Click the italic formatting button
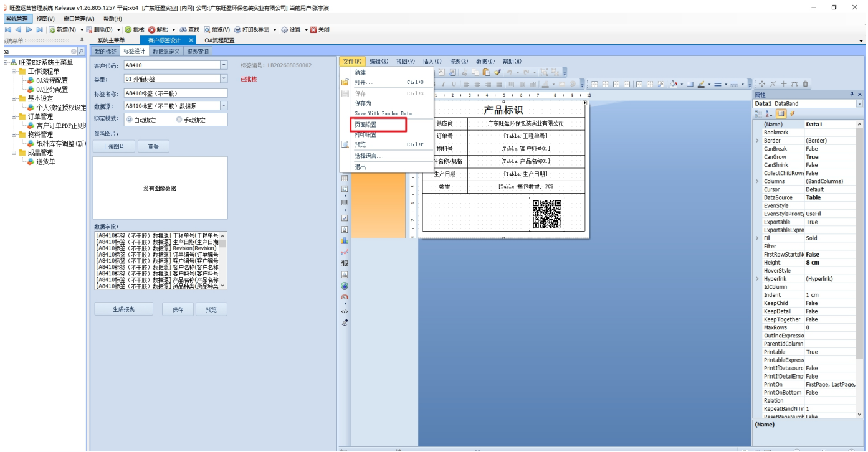The width and height of the screenshot is (868, 452). [444, 84]
